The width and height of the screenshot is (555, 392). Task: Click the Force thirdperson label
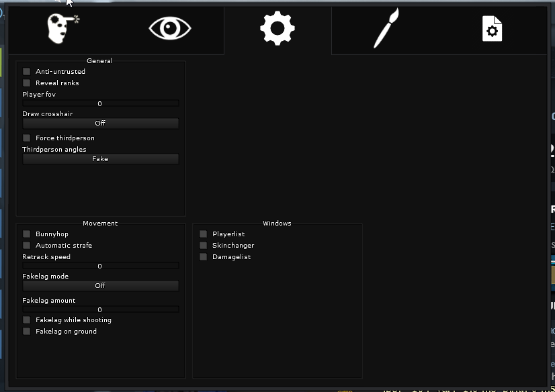coord(65,138)
